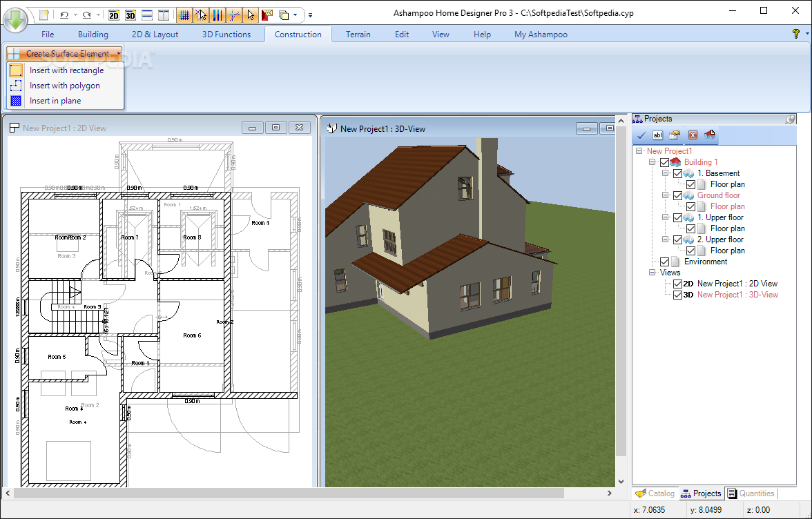Screen dimensions: 812x519
Task: Collapse the 1. Basement tree node
Action: (666, 173)
